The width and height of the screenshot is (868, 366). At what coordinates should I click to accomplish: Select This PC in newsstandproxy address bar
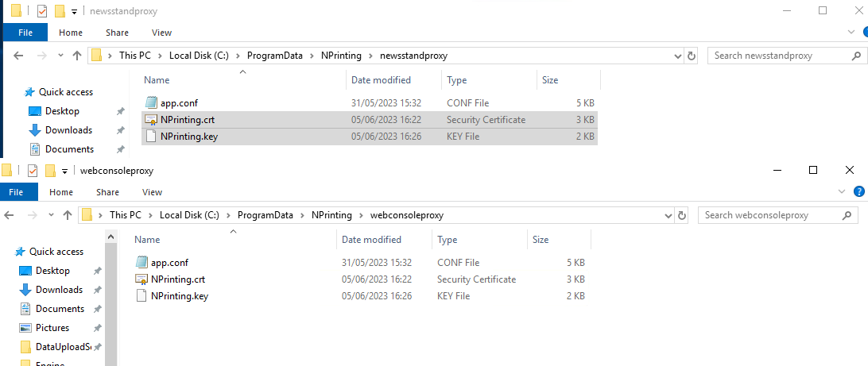[x=134, y=56]
